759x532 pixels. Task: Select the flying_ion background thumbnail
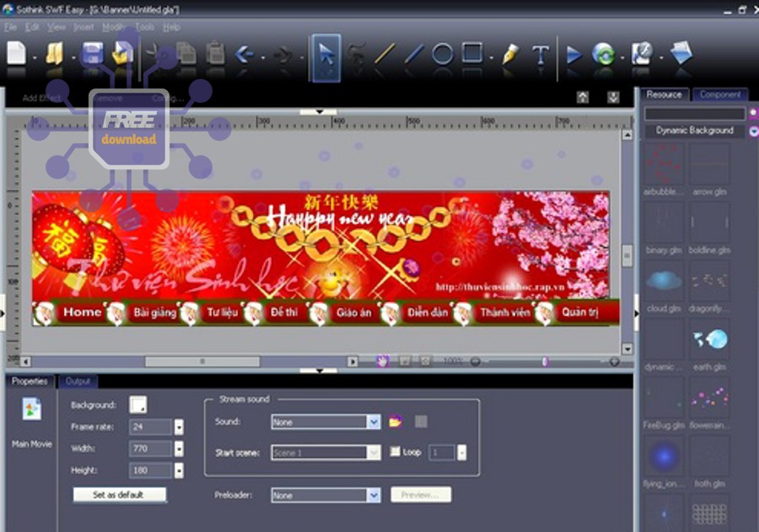point(665,456)
